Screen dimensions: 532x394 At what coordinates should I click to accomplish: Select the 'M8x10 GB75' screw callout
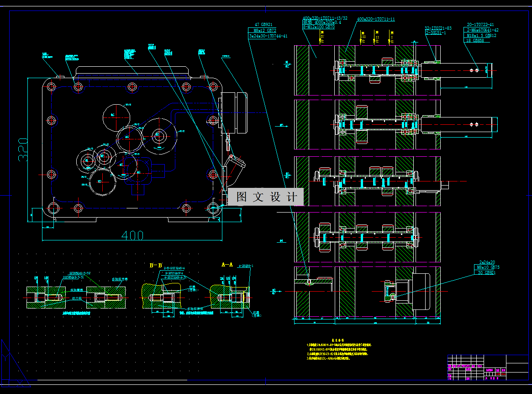tap(488, 267)
